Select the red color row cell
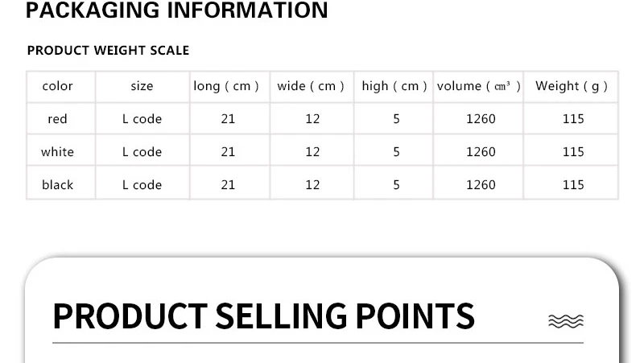The height and width of the screenshot is (363, 644). pyautogui.click(x=57, y=119)
